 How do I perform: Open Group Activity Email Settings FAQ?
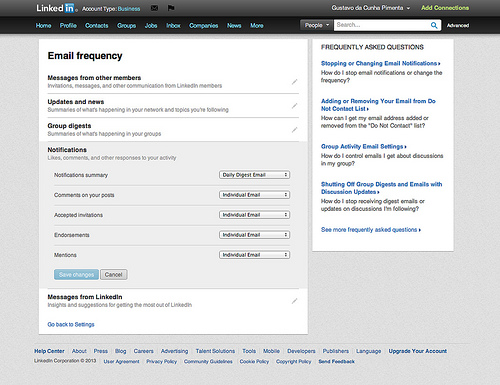364,146
